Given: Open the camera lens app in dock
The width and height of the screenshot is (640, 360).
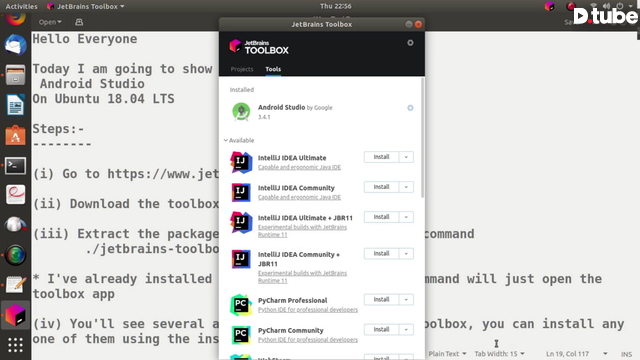Looking at the screenshot, I should 16,255.
